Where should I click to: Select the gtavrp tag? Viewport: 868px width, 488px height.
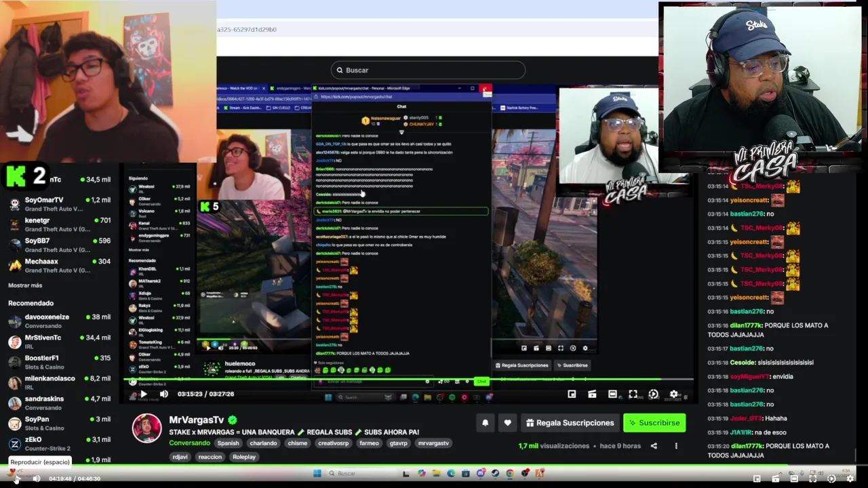pos(399,443)
